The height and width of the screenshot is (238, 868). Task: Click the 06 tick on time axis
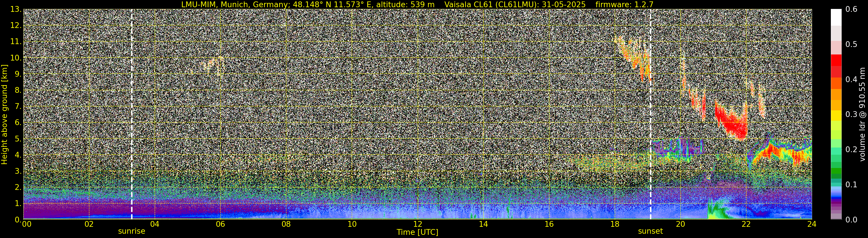(x=220, y=224)
